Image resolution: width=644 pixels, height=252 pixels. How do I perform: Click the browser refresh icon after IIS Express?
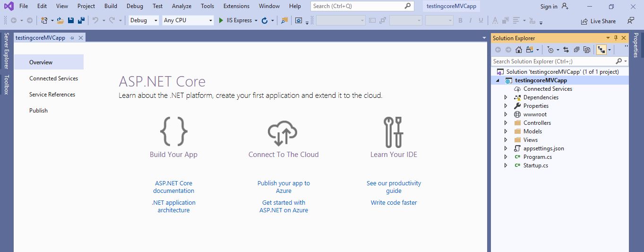pyautogui.click(x=265, y=20)
